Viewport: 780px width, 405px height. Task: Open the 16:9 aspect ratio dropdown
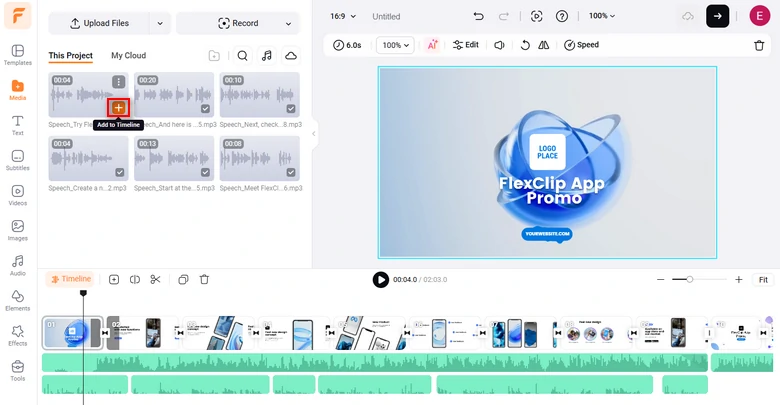click(343, 16)
